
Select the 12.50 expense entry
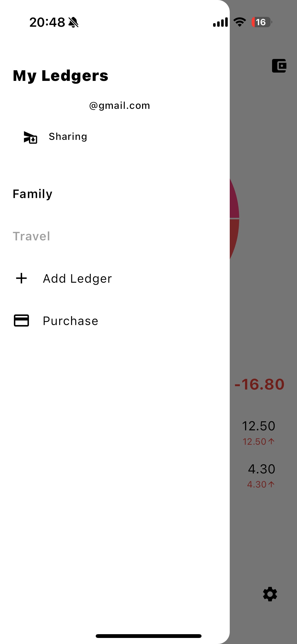(258, 426)
